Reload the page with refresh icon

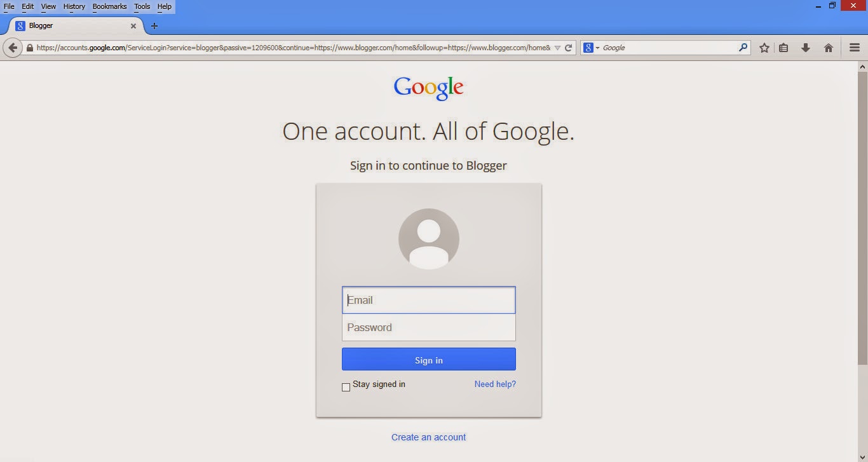[x=569, y=48]
